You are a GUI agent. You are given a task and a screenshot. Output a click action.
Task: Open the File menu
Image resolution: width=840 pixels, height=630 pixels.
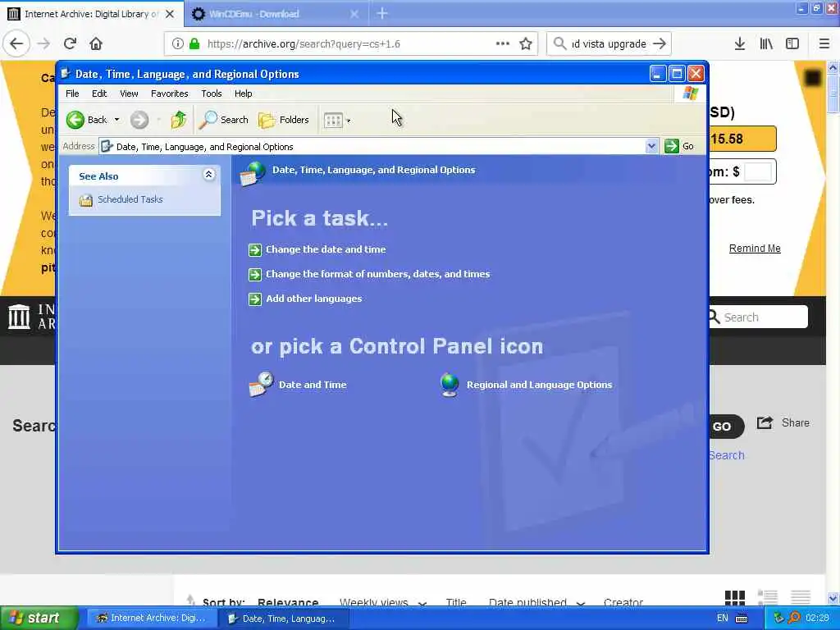tap(72, 94)
